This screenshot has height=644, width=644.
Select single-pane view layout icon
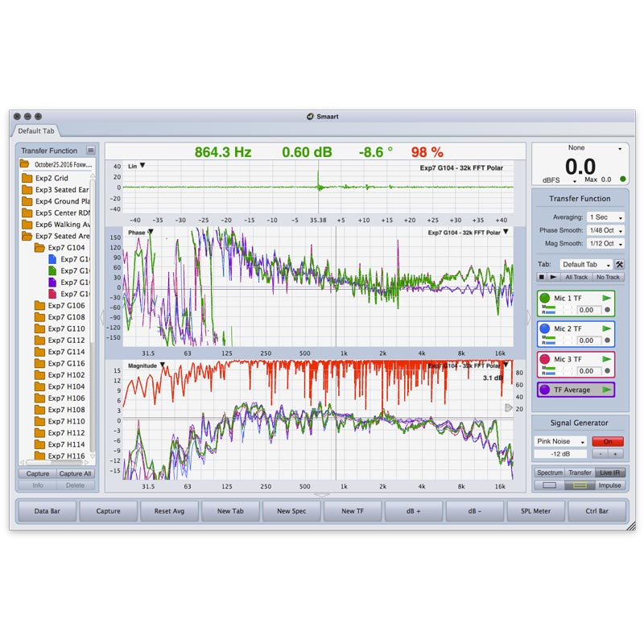tap(549, 485)
